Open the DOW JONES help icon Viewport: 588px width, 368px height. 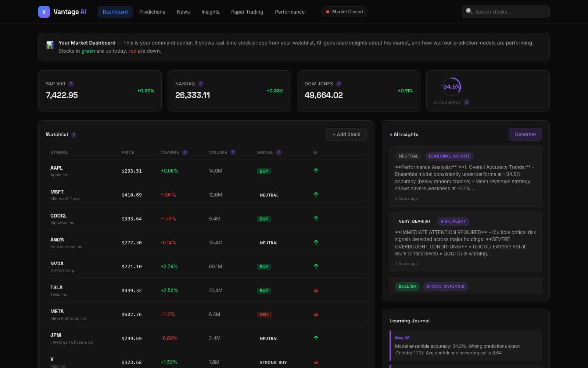339,84
